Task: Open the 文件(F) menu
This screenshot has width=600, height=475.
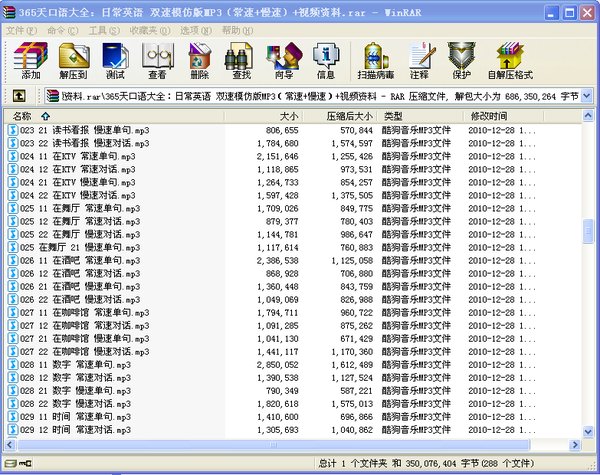Action: pyautogui.click(x=21, y=30)
